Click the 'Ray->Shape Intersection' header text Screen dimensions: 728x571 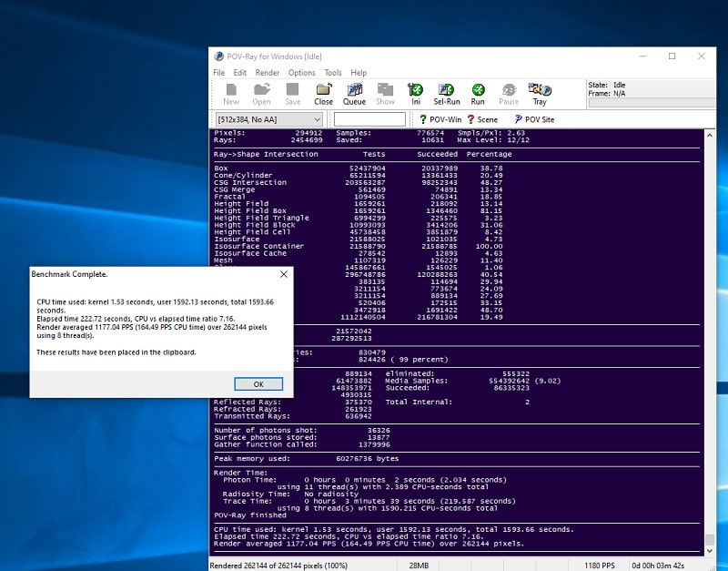(x=266, y=154)
